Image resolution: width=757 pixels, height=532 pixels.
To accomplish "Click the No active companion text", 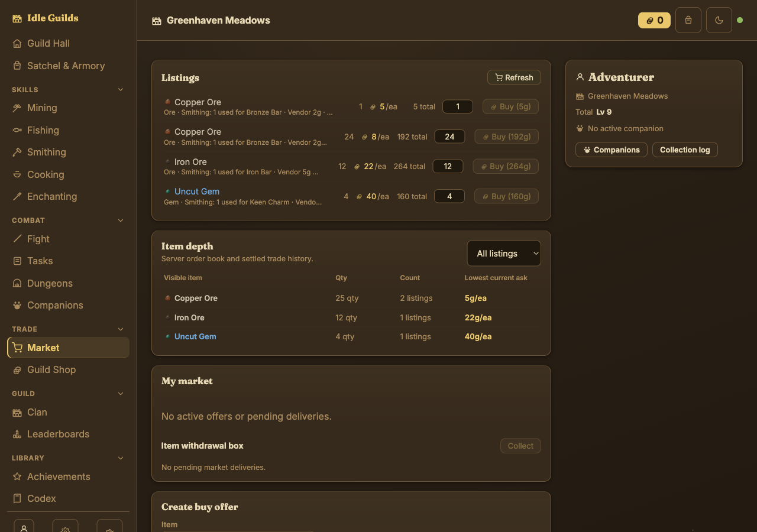I will (x=626, y=128).
